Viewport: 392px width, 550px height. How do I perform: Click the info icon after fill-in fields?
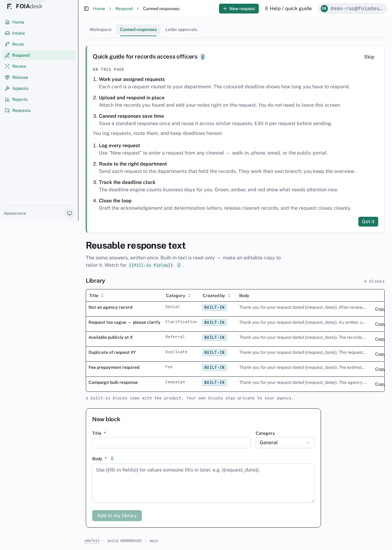click(x=179, y=265)
